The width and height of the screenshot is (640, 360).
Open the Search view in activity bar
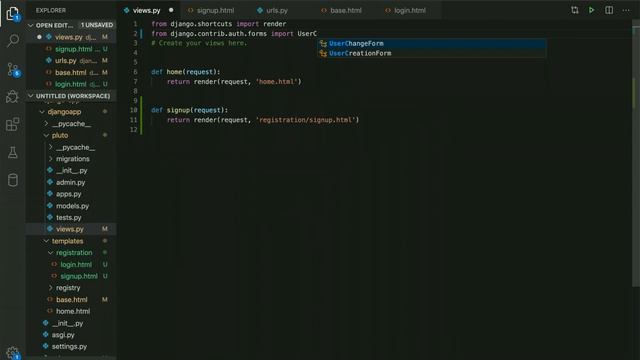coord(13,41)
